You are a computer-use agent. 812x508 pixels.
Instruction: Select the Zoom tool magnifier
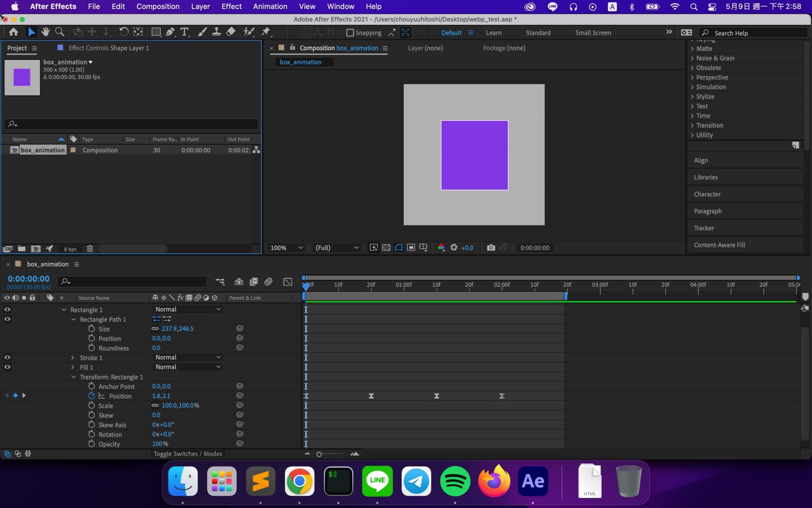(60, 32)
